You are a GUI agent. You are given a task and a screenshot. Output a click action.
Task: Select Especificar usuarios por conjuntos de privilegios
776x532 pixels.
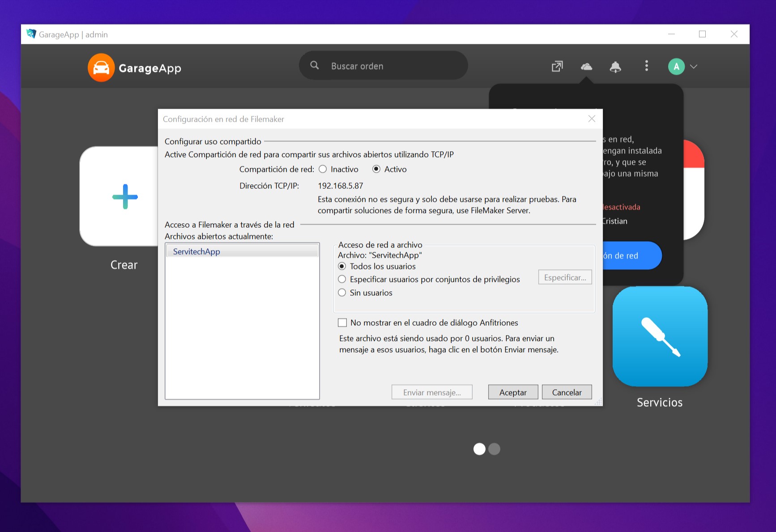coord(342,279)
